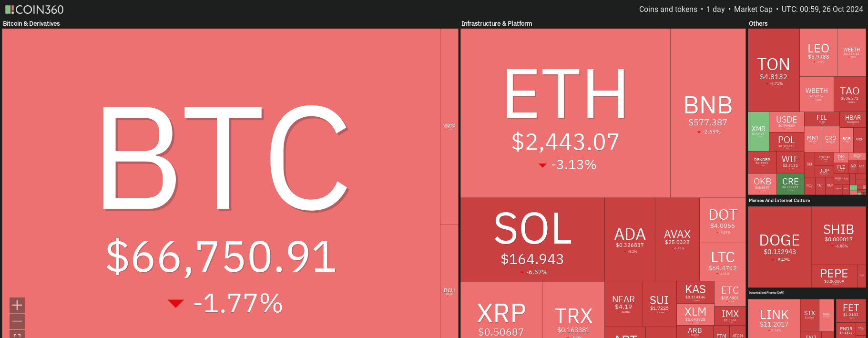Open the DOGE block in Memes section
This screenshot has width=868, height=338.
(779, 247)
